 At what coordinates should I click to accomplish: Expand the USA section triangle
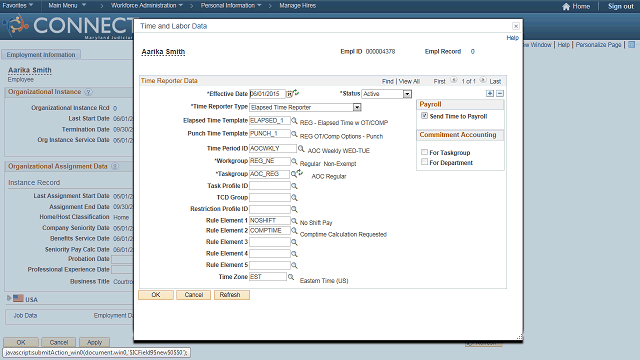9,298
